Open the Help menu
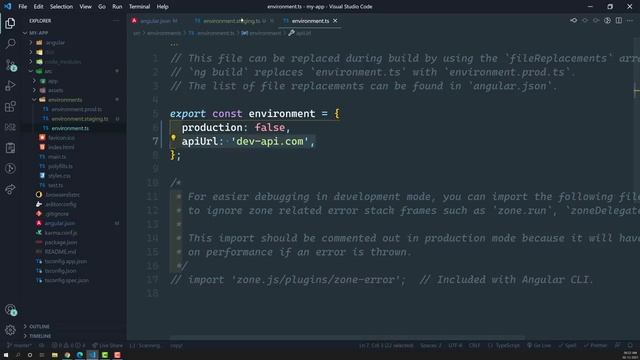This screenshot has height=360, width=640. coord(162,7)
